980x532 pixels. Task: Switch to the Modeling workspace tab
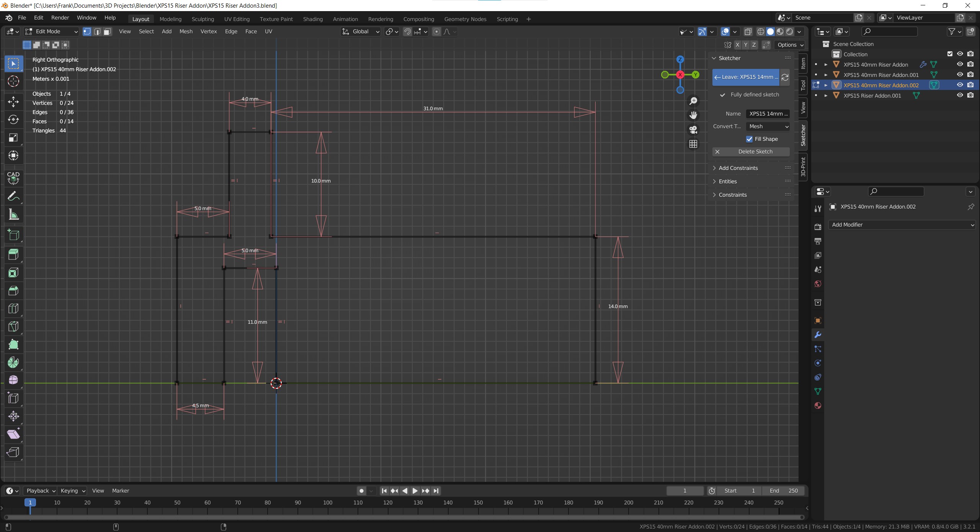(x=170, y=19)
